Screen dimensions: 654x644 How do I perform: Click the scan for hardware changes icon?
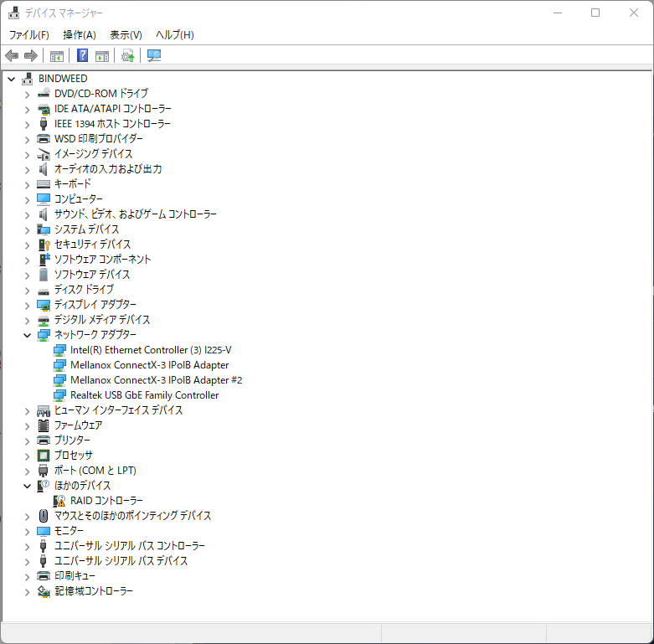pos(154,55)
